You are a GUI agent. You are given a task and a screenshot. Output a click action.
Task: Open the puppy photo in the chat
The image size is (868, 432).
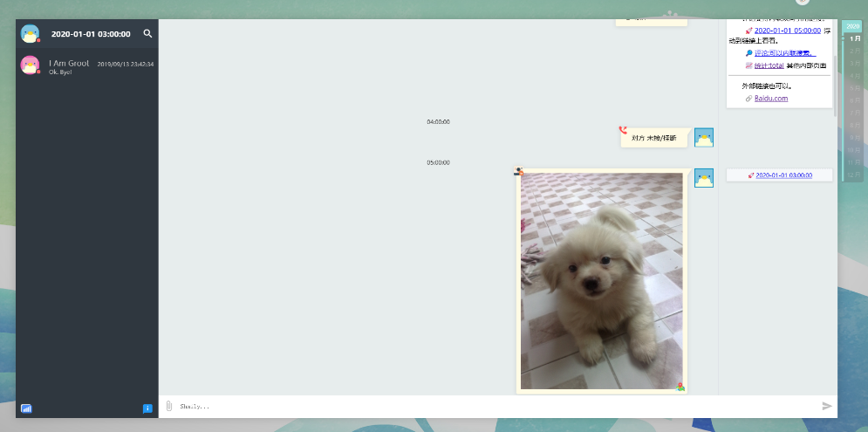[x=601, y=280]
